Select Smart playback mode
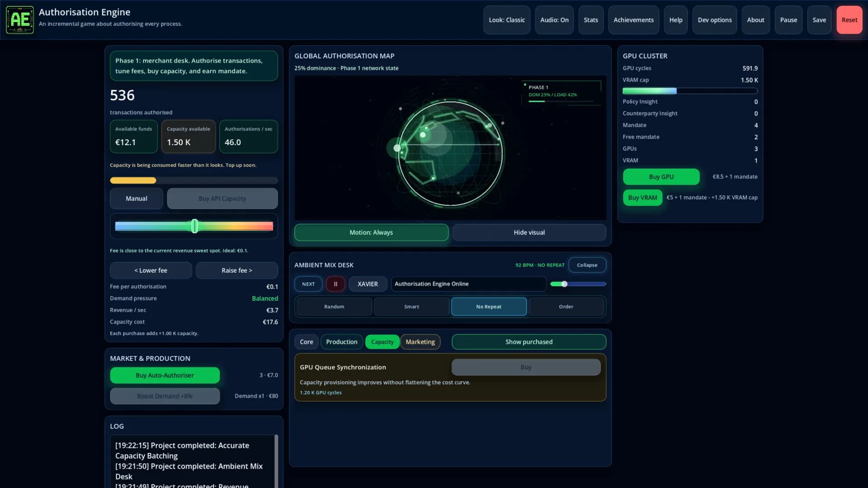The height and width of the screenshot is (488, 868). [x=411, y=306]
